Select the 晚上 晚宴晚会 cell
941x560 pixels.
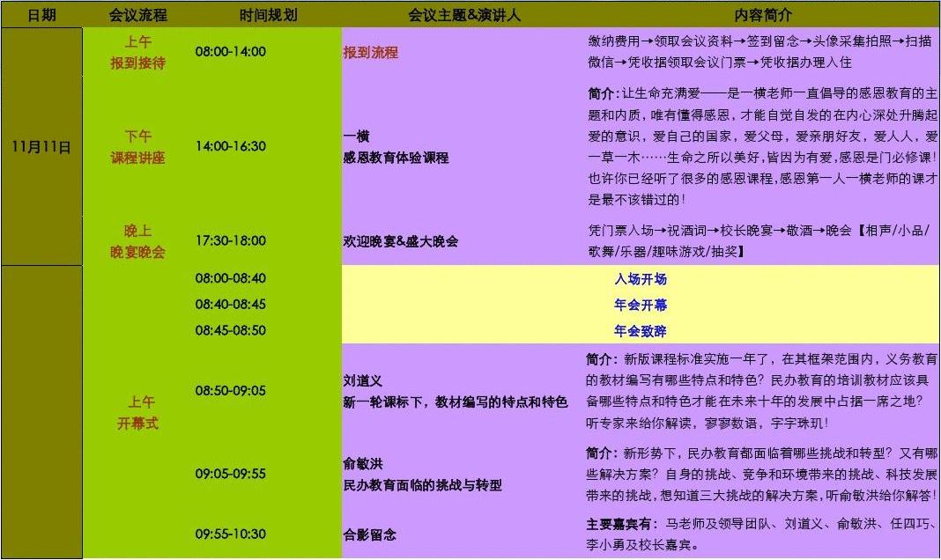coord(138,241)
